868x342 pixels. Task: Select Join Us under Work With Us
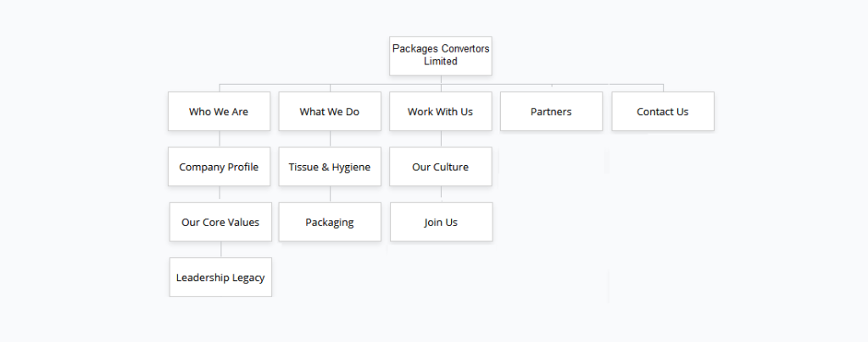tap(441, 222)
